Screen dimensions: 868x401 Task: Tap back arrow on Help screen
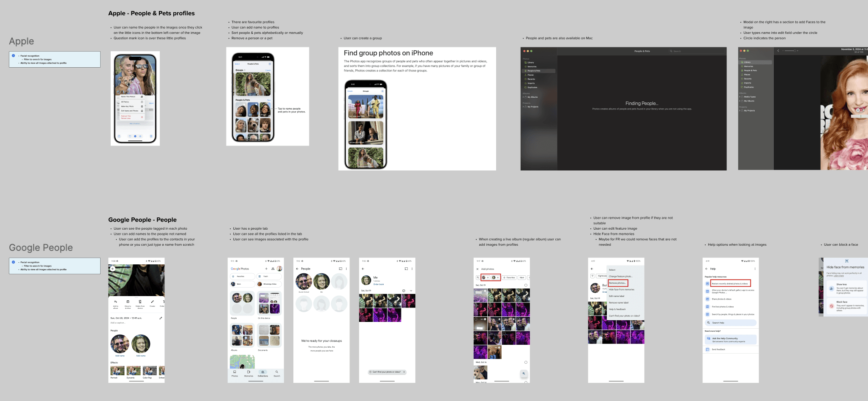[x=707, y=269]
